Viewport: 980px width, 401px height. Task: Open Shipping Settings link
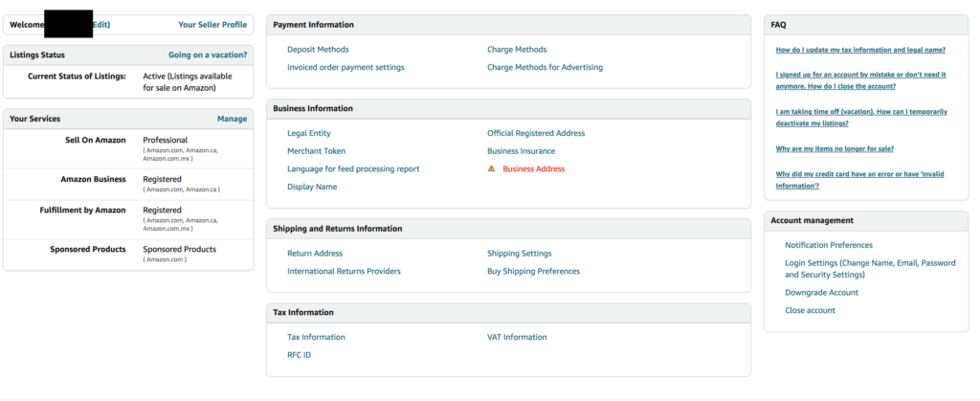click(520, 254)
